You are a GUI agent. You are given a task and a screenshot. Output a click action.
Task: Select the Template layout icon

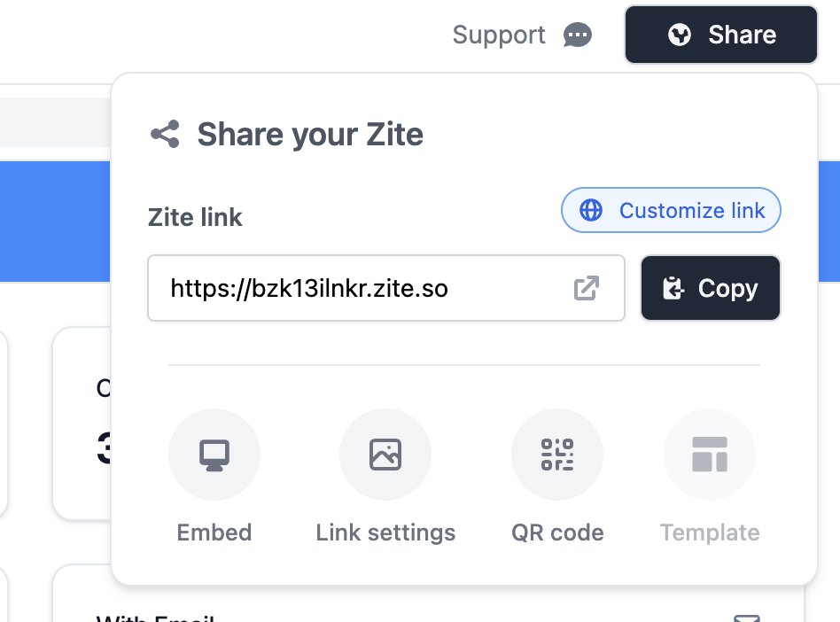click(x=710, y=455)
